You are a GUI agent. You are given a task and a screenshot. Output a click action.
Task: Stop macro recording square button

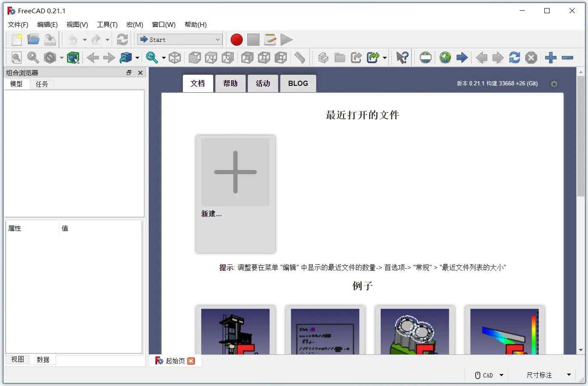pos(253,40)
